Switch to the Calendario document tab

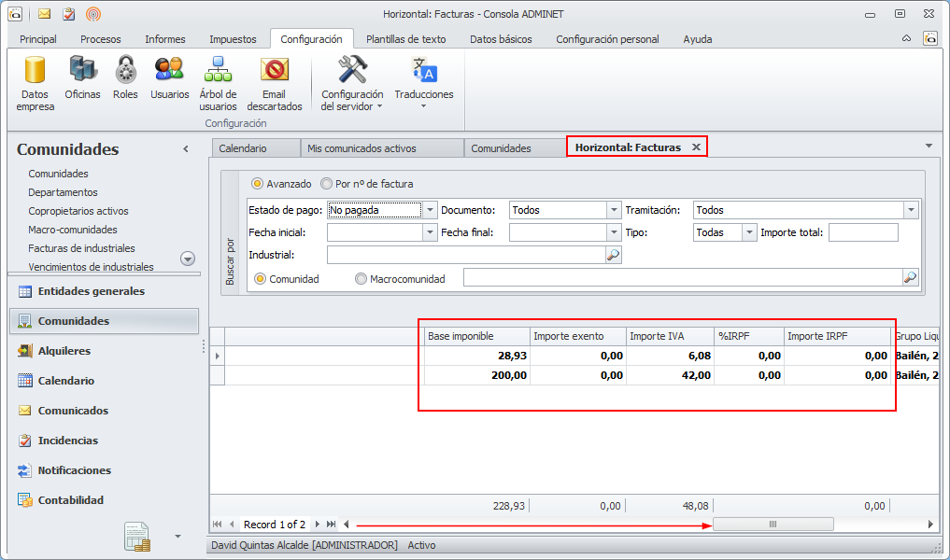click(x=243, y=148)
